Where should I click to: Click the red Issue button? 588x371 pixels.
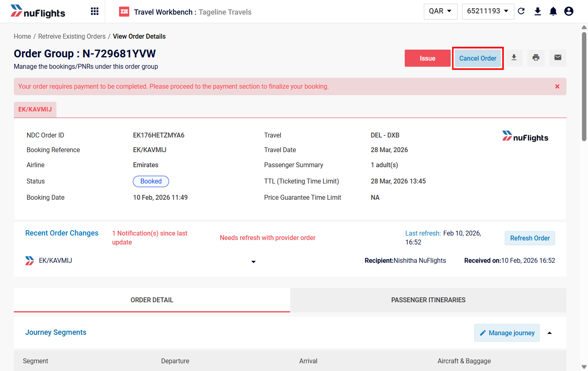427,58
